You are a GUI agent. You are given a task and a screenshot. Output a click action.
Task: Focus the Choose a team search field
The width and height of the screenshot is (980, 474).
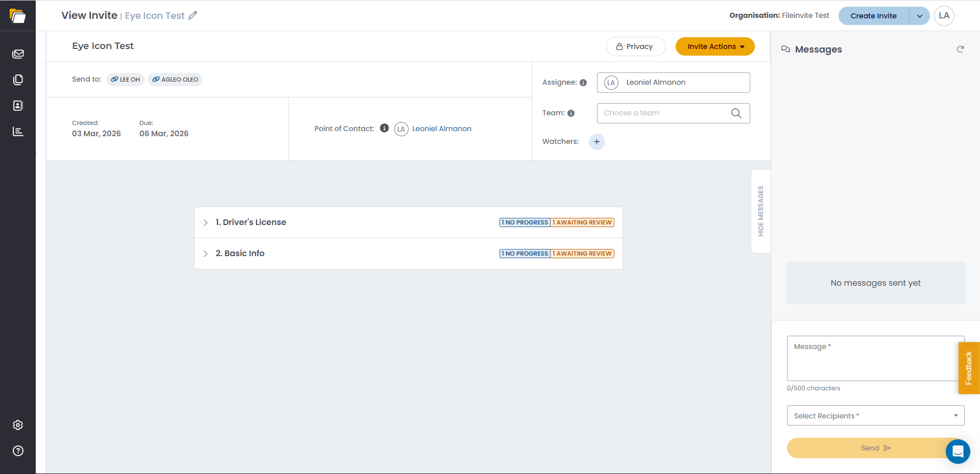click(x=673, y=113)
